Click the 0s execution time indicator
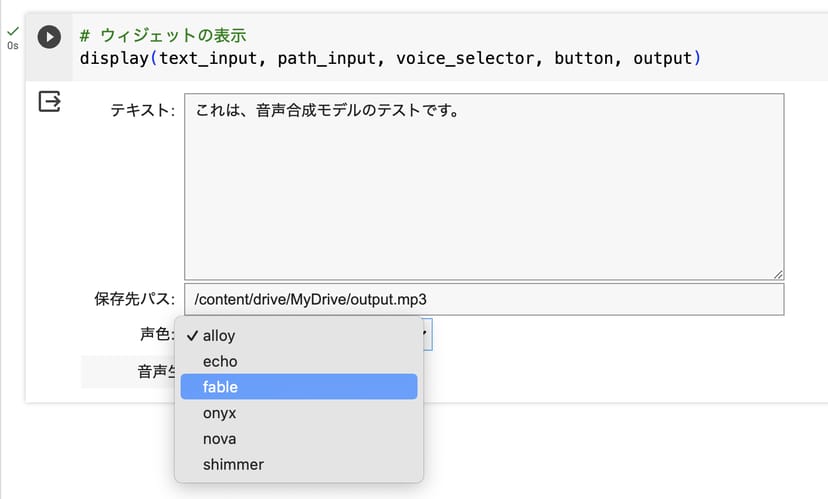This screenshot has width=828, height=499. pos(12,46)
